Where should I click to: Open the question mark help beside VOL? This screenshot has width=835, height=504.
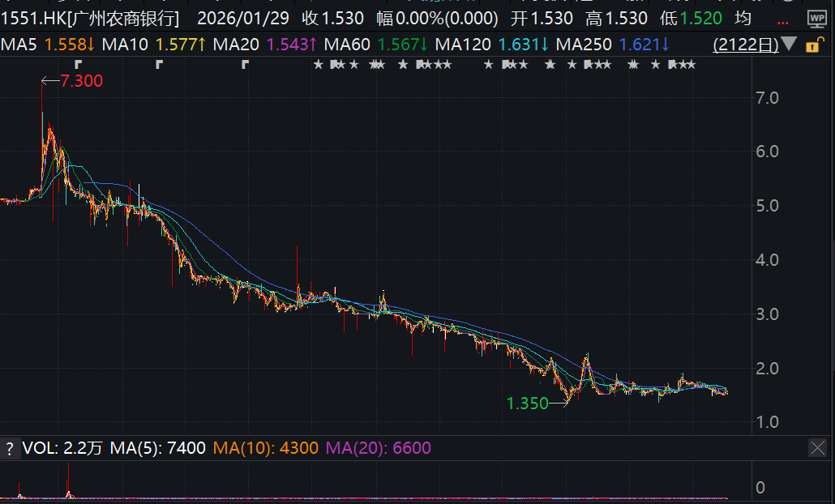click(10, 448)
